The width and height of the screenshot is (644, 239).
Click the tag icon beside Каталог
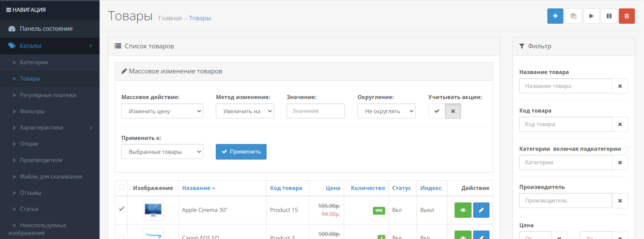pyautogui.click(x=12, y=46)
